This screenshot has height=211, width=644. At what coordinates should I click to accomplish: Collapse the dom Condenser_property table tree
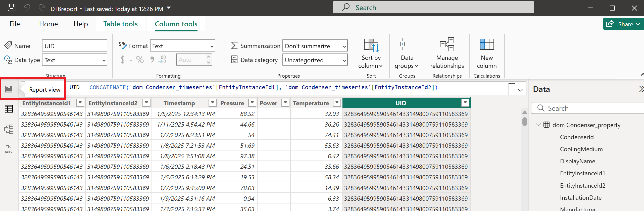coord(538,125)
